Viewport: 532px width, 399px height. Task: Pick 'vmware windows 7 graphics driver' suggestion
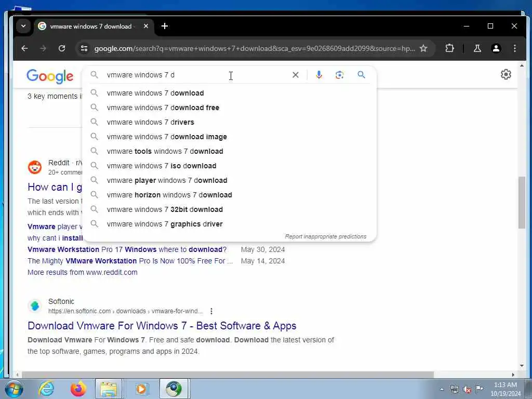(x=229, y=224)
